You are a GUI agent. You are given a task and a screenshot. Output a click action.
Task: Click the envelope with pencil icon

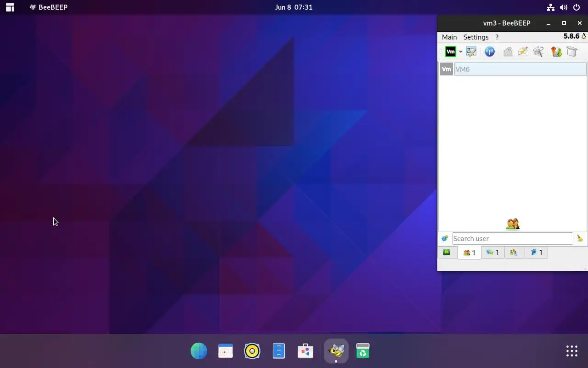click(523, 52)
